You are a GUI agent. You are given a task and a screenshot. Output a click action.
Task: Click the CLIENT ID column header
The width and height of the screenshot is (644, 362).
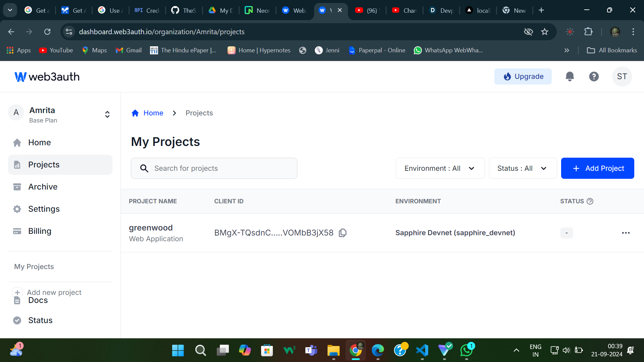pyautogui.click(x=229, y=201)
